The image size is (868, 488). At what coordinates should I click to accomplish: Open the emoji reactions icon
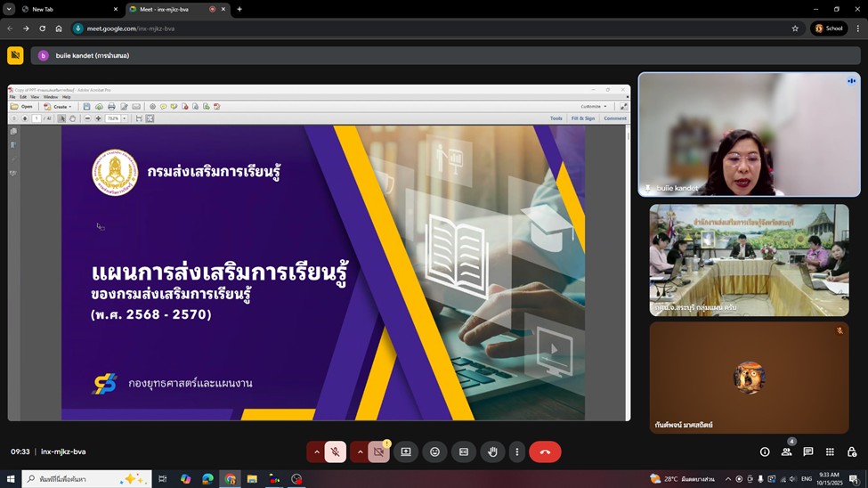pos(434,451)
